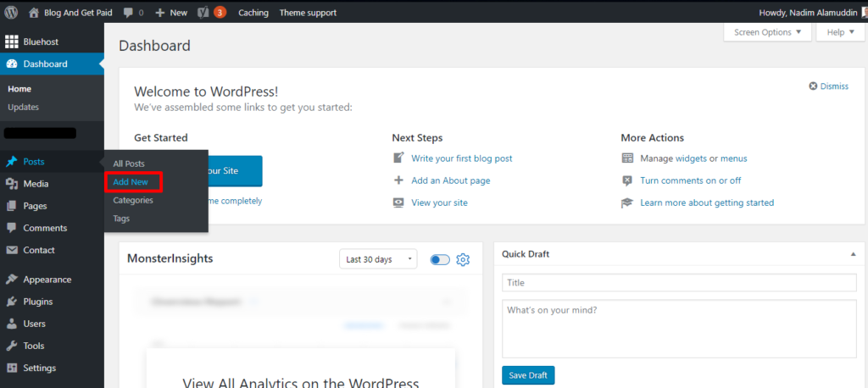Click the Users person icon

(x=12, y=324)
